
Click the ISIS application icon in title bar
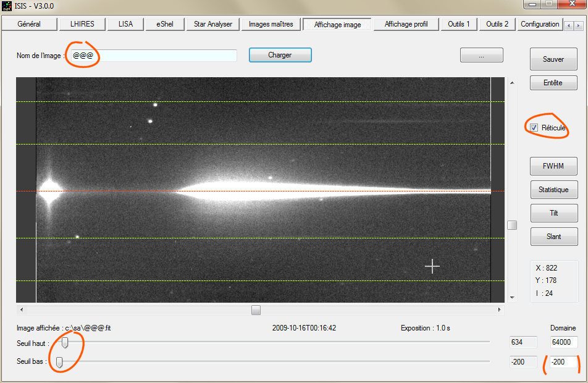[7, 6]
